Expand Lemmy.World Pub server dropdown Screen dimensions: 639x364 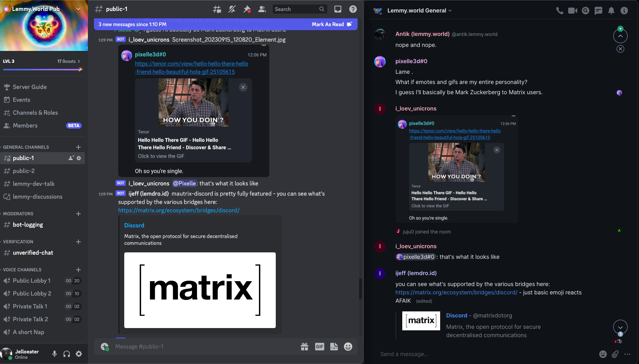pyautogui.click(x=78, y=9)
